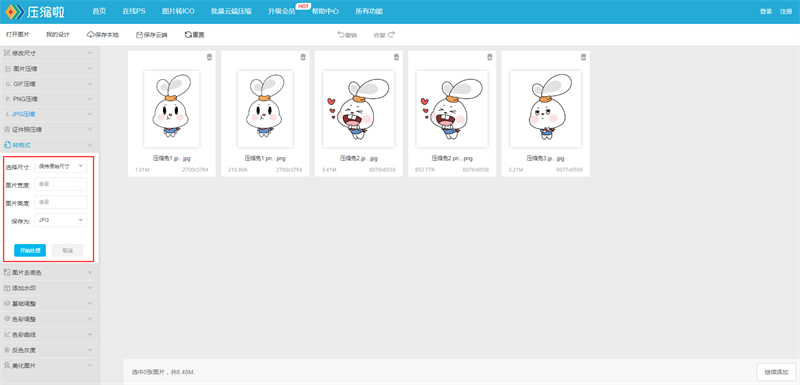Click the 取消 cancel button
The image size is (800, 385).
(x=67, y=250)
